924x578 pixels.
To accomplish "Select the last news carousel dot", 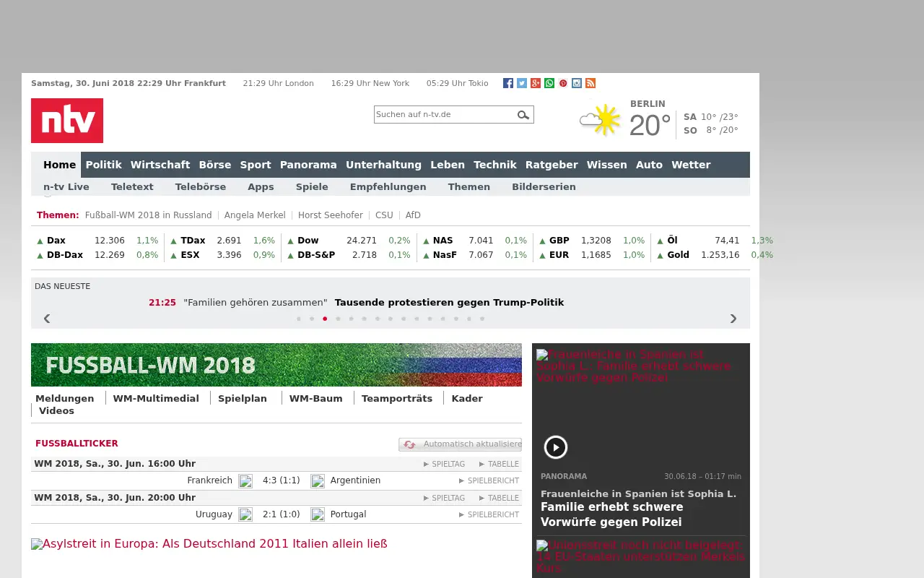I will [x=482, y=319].
